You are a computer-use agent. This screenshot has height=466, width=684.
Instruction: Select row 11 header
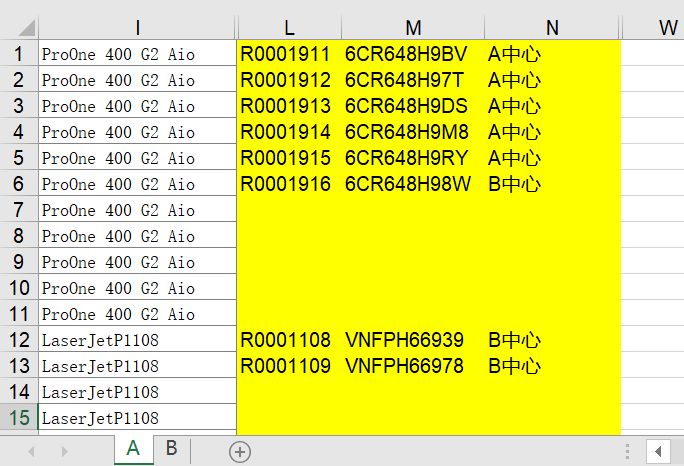(x=19, y=313)
